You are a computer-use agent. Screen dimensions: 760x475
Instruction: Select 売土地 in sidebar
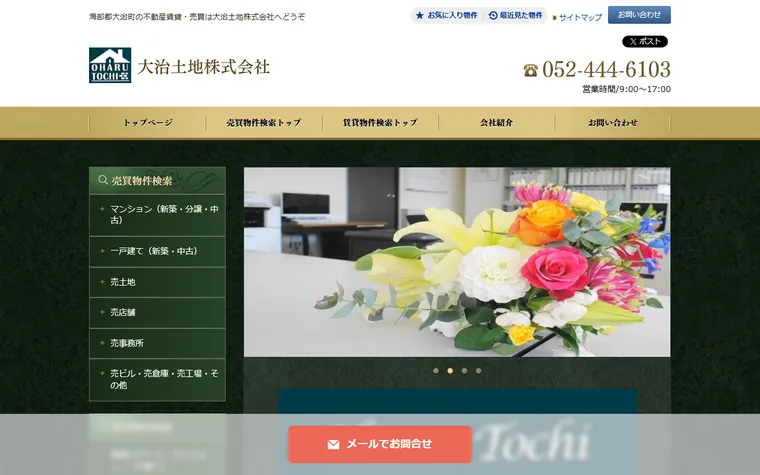click(x=158, y=282)
